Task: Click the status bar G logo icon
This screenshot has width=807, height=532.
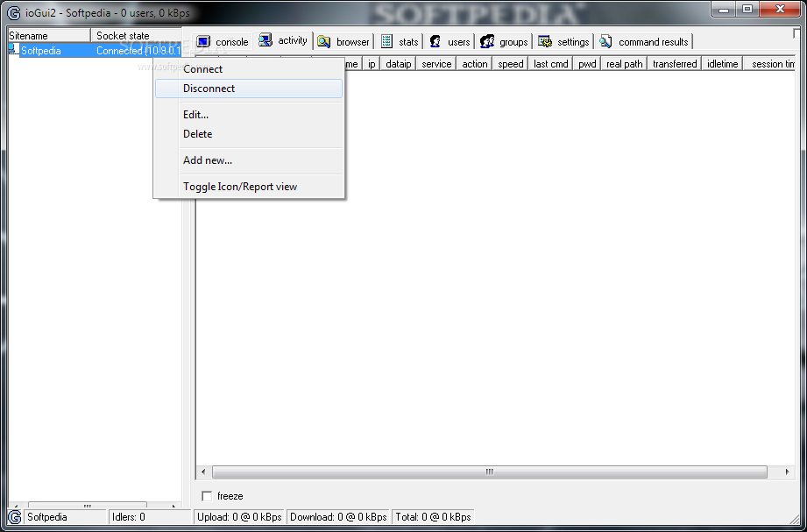Action: tap(16, 517)
